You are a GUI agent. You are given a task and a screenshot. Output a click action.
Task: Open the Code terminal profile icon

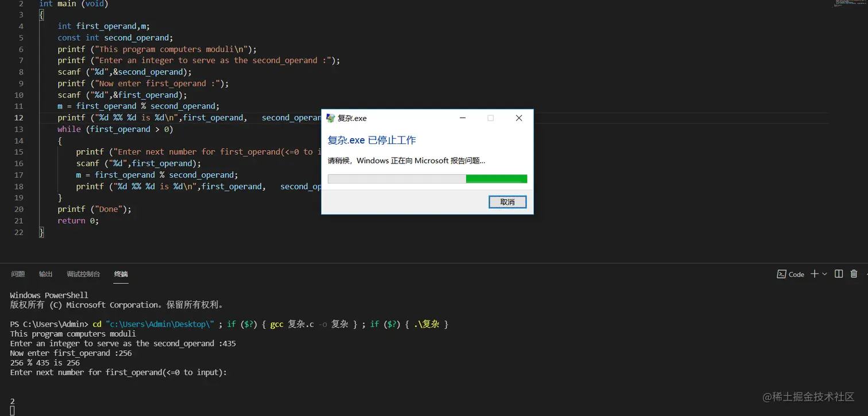point(781,274)
